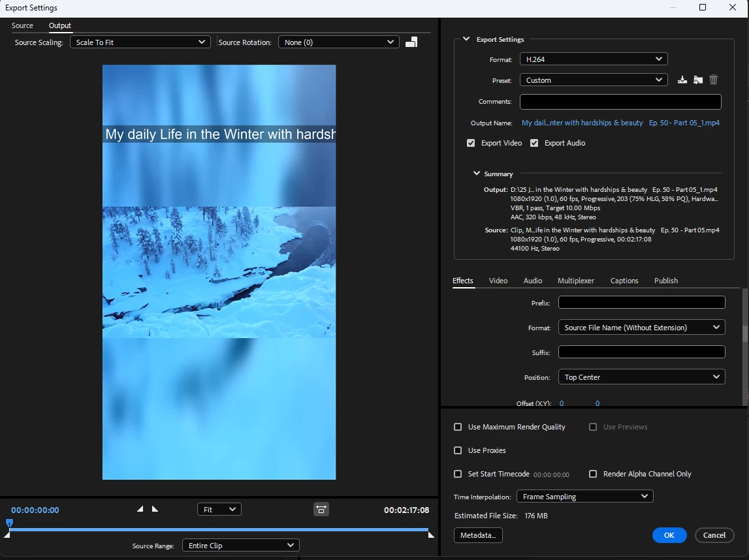Click the Delete Preset trash icon
This screenshot has height=560, width=749.
tap(713, 80)
